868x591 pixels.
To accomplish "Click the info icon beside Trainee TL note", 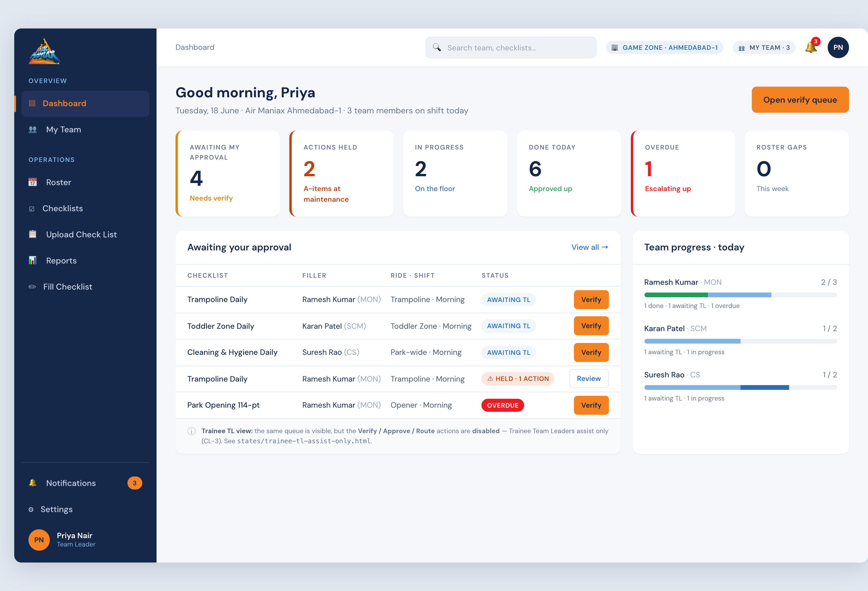I will coord(191,431).
